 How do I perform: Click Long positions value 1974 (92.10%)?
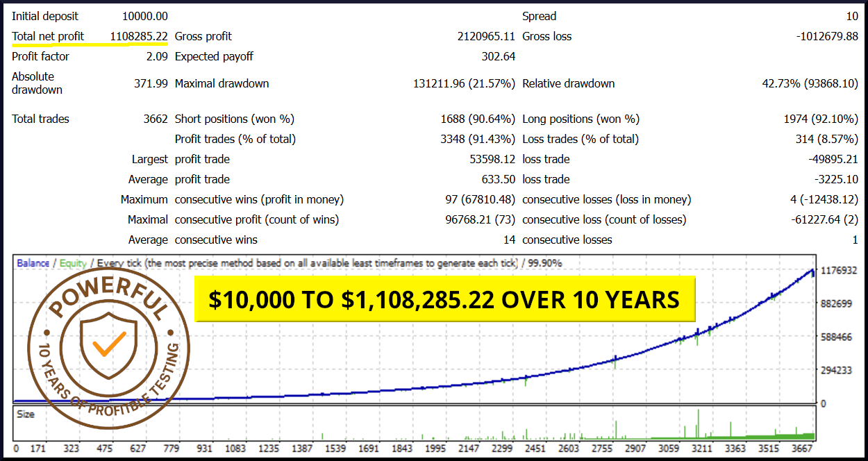click(821, 119)
